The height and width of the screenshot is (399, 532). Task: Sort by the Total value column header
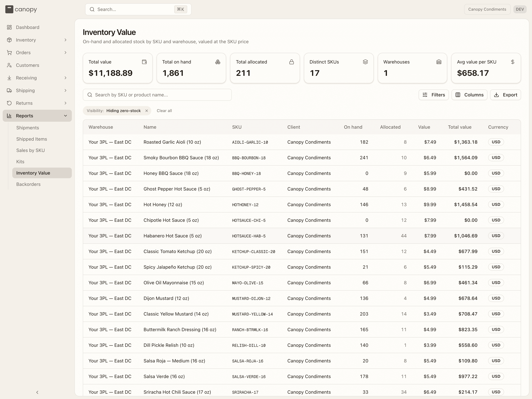(x=459, y=127)
